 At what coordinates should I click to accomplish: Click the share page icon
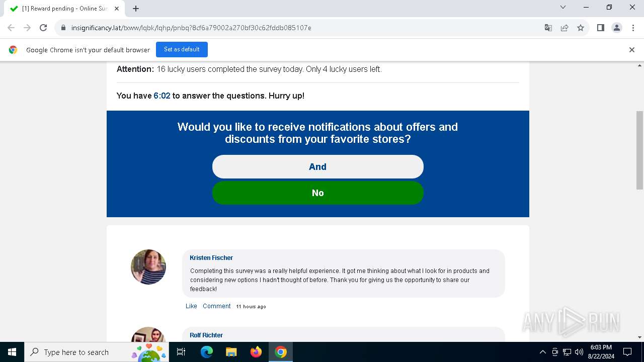565,28
